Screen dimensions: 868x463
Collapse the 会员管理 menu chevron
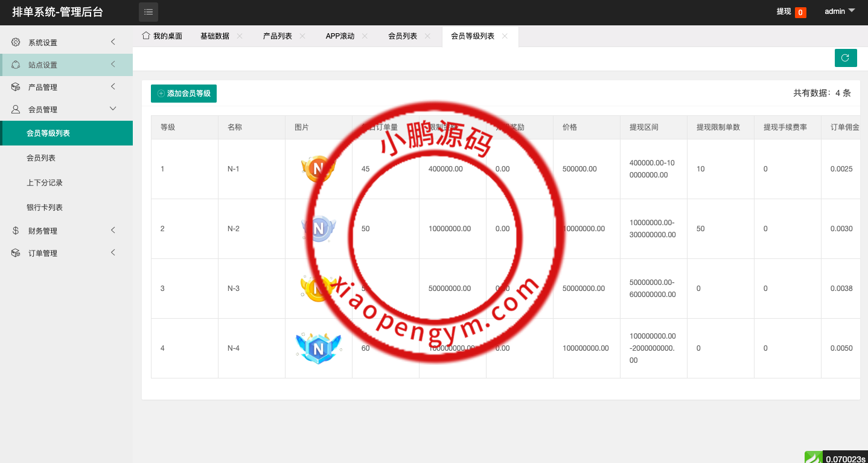coord(113,109)
